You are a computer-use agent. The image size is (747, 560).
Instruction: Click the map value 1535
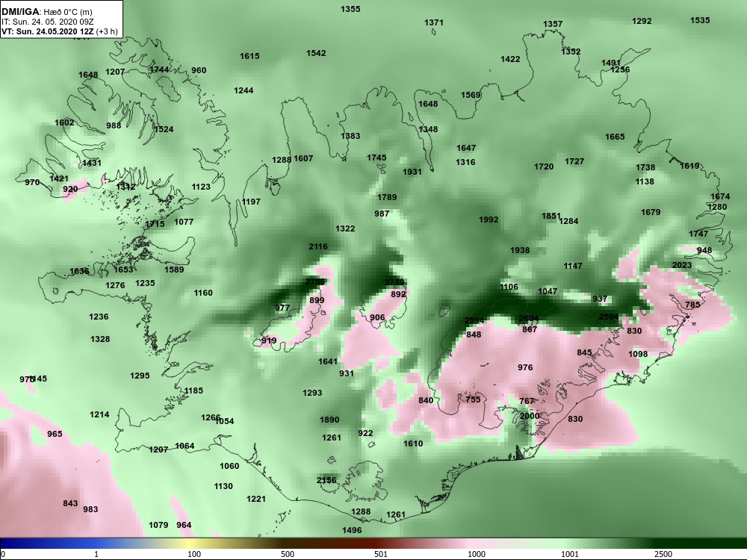coord(700,20)
